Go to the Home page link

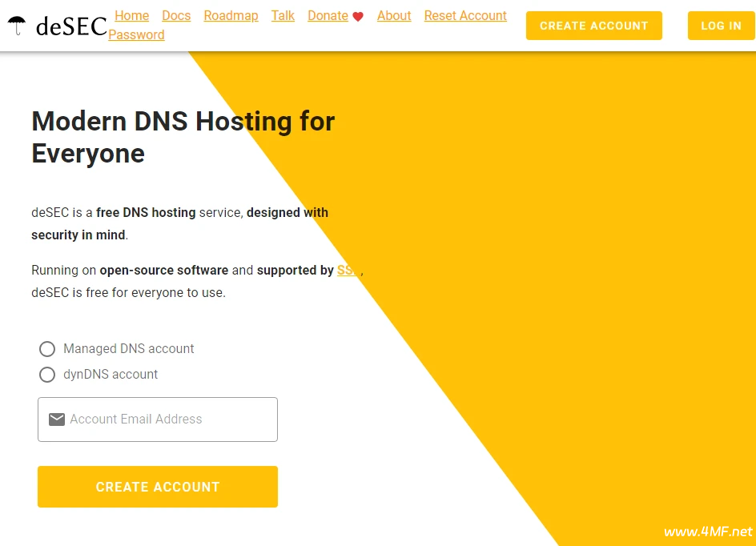pyautogui.click(x=131, y=15)
